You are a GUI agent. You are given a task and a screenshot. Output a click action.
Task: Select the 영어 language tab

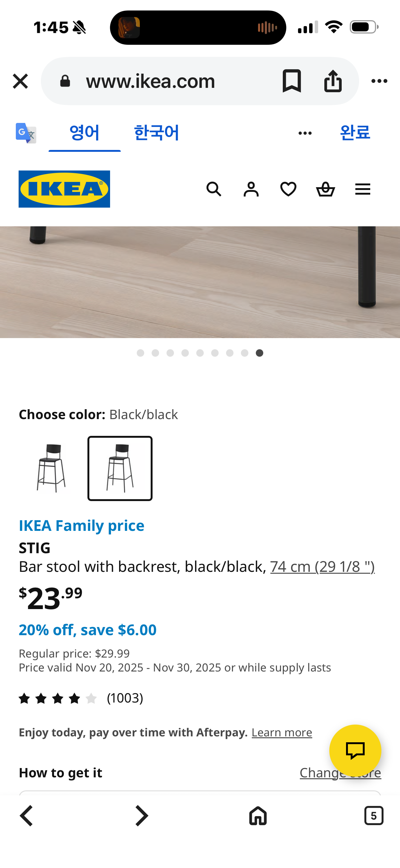pyautogui.click(x=85, y=133)
